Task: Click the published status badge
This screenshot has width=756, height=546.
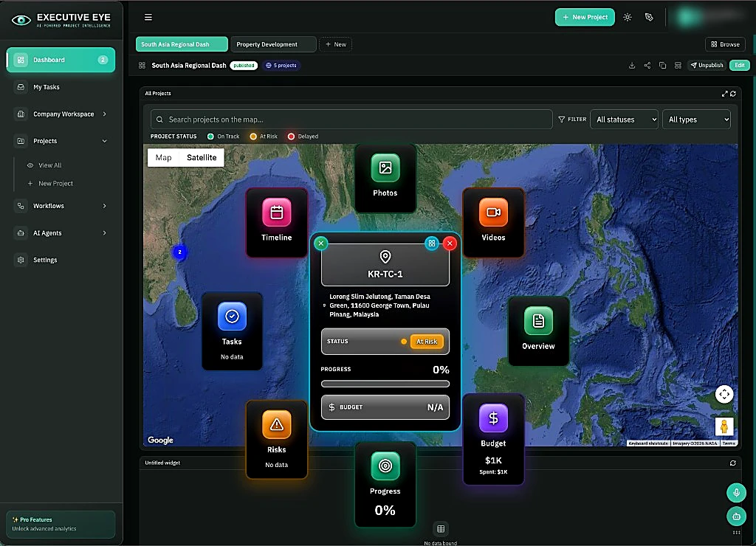Action: pos(244,66)
